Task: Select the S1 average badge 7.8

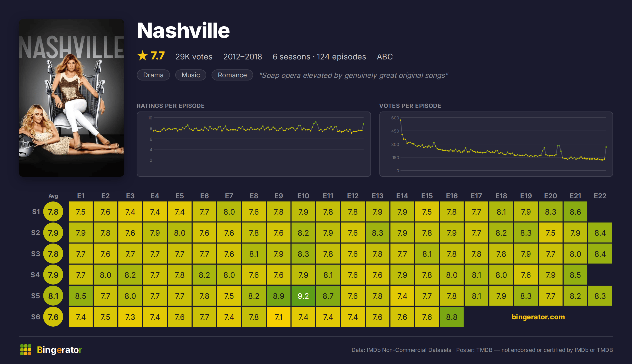Action: click(x=53, y=212)
